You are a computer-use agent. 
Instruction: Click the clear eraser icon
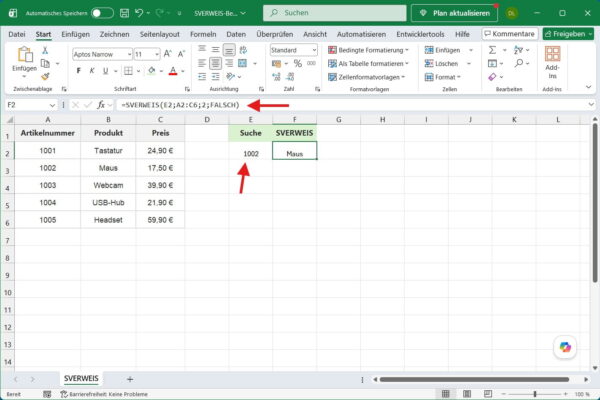pos(492,77)
